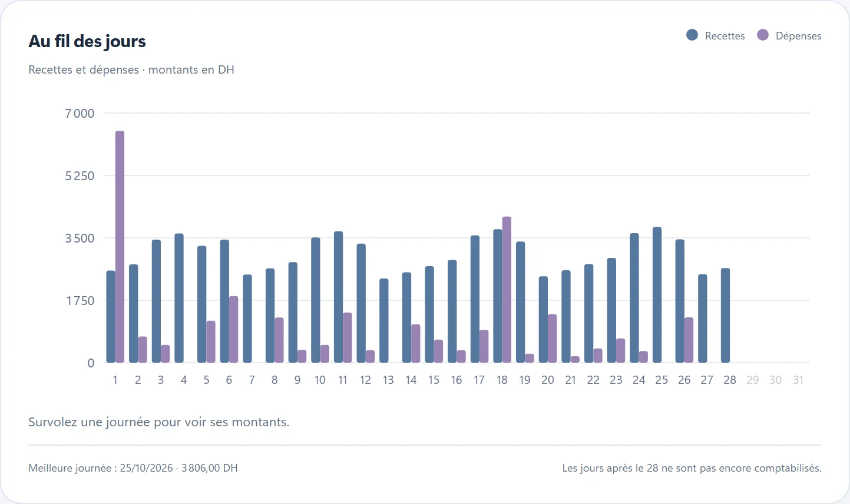The image size is (850, 504).
Task: Click the Recettes bar for day 13
Action: coord(384,321)
